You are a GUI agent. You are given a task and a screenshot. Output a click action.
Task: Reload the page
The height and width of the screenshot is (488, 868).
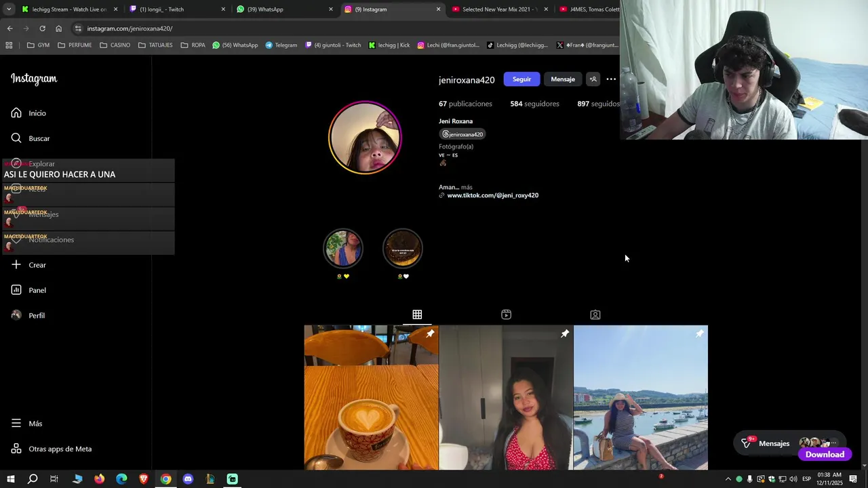(x=42, y=28)
